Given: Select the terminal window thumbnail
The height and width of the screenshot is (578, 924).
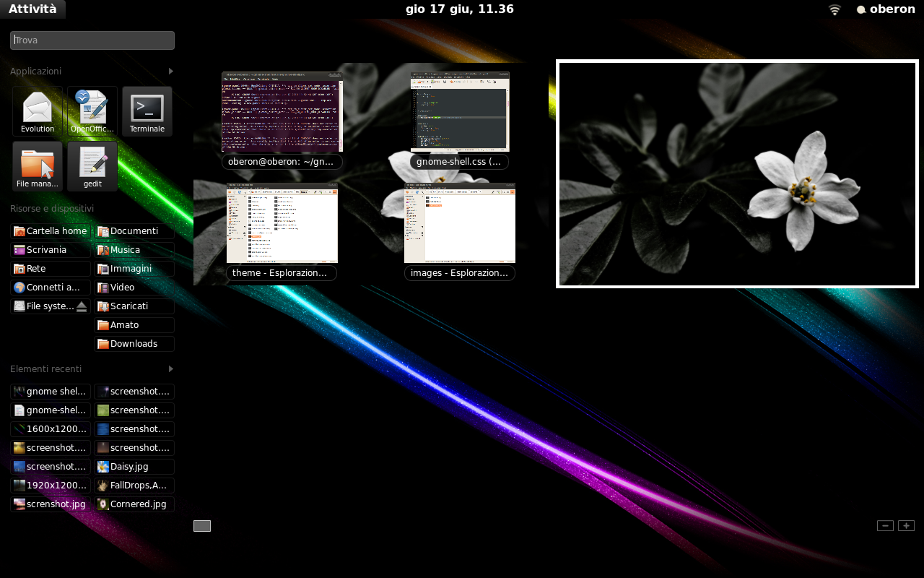Looking at the screenshot, I should [282, 112].
